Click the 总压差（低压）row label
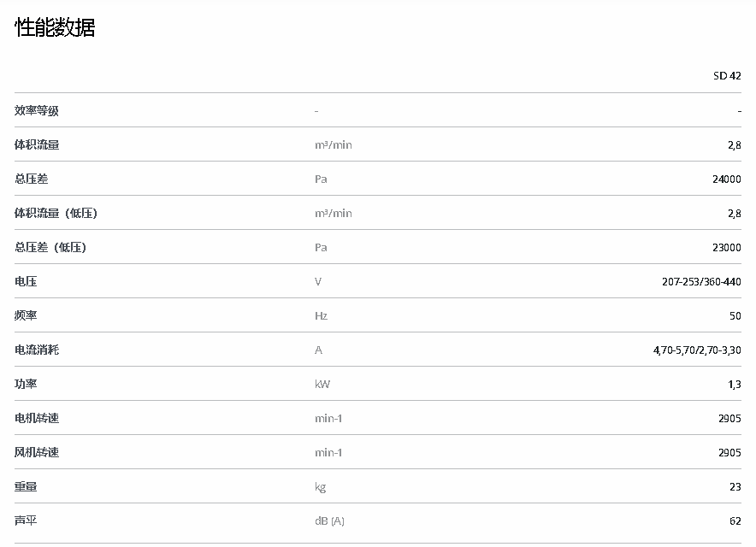The height and width of the screenshot is (547, 756). (x=50, y=247)
